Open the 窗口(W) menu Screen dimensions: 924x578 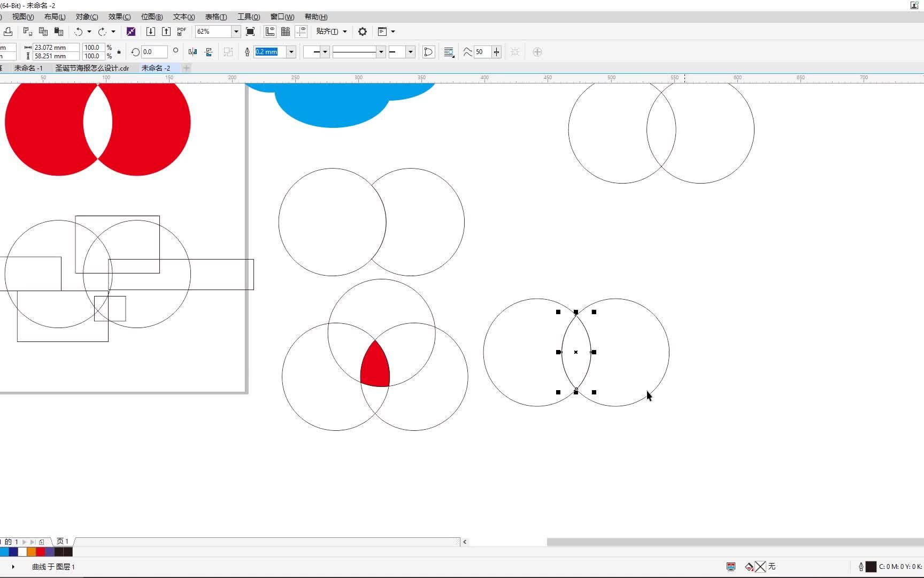(x=282, y=17)
